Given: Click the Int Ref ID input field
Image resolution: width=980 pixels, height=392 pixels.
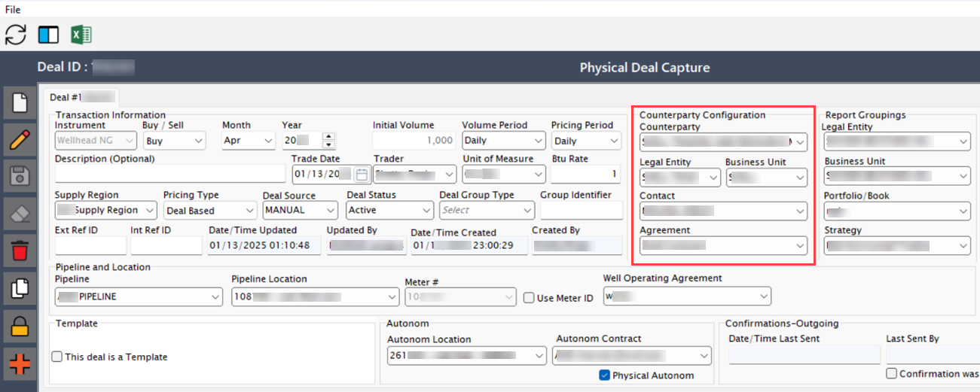Looking at the screenshot, I should [x=166, y=245].
